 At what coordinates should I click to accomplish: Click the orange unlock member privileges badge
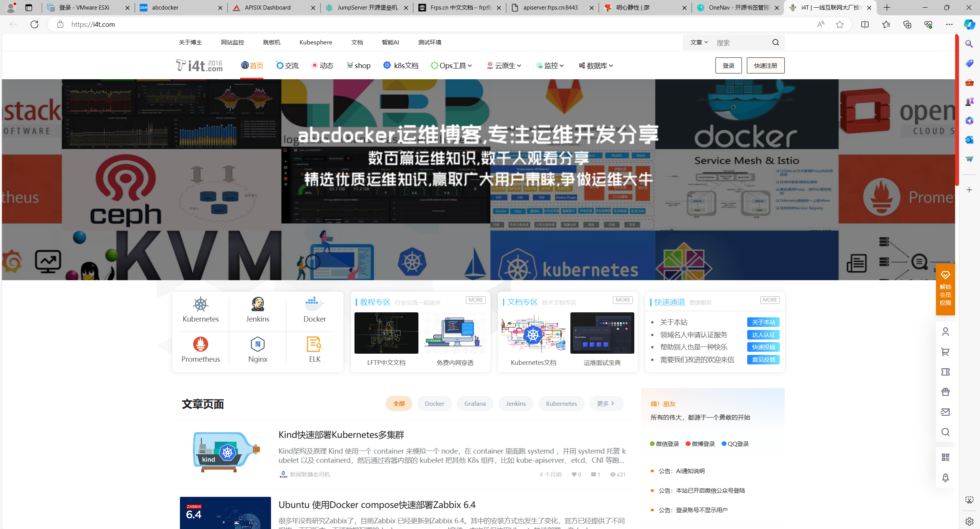click(945, 289)
